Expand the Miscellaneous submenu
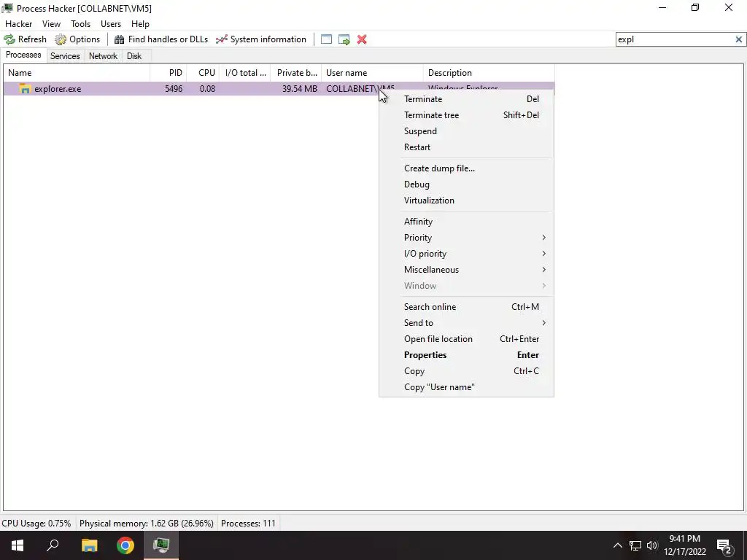 (x=466, y=270)
